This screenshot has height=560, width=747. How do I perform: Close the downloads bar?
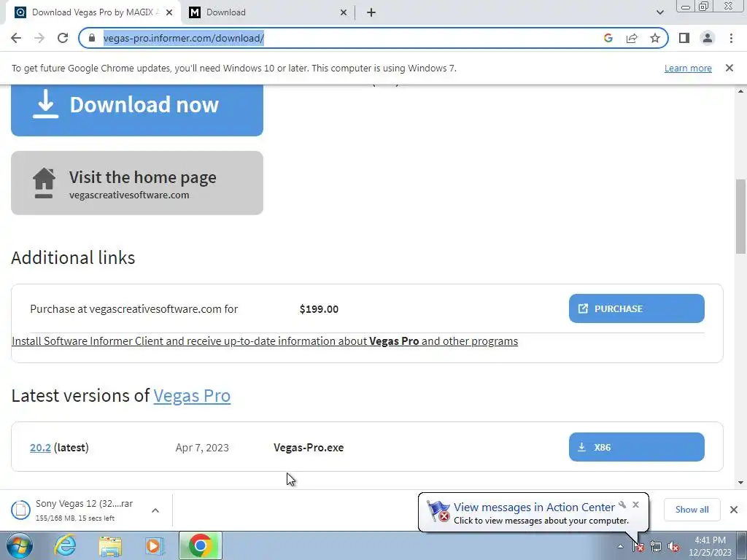pyautogui.click(x=734, y=510)
